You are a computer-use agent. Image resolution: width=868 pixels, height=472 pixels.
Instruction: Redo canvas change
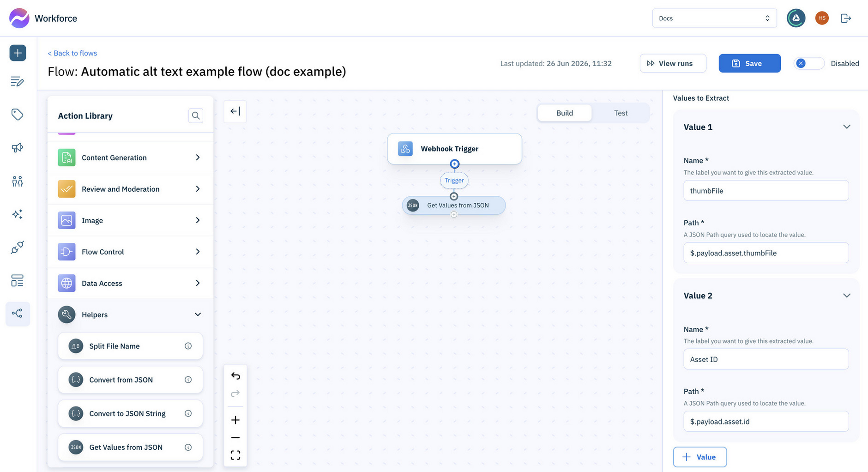[x=235, y=393]
